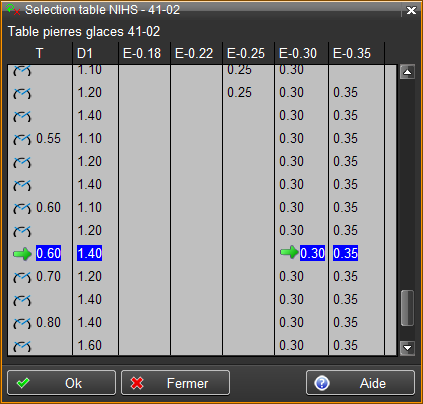Open help with the Aide button

click(x=360, y=383)
